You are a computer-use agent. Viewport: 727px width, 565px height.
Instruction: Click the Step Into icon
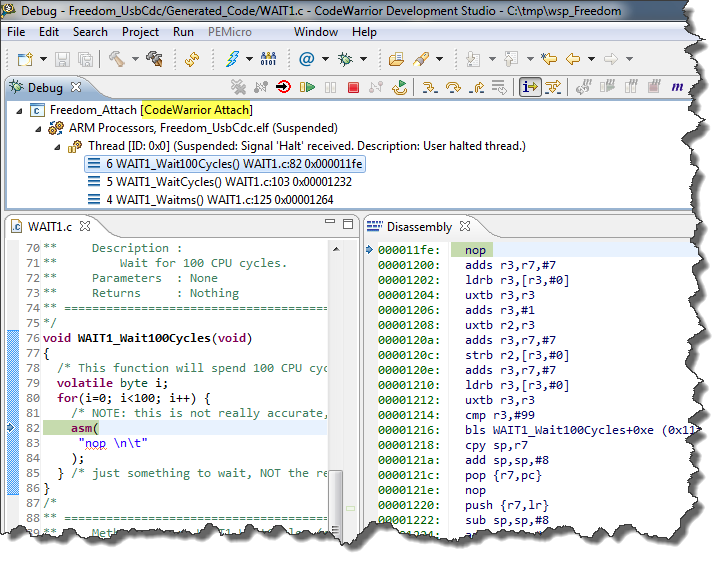(430, 88)
